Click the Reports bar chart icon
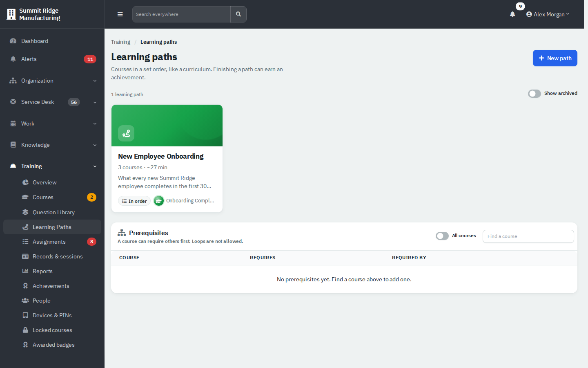Screen dimensions: 588x368 (25, 271)
